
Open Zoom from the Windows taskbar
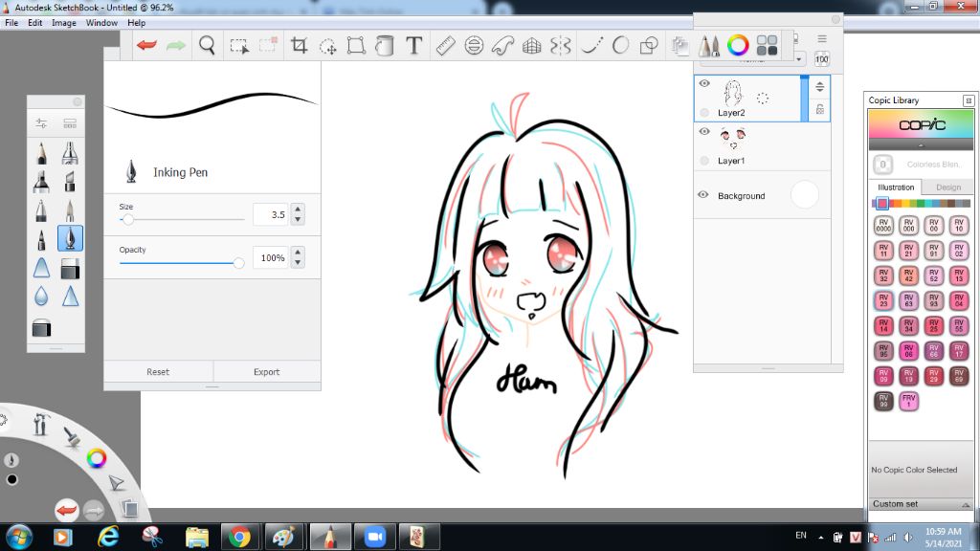[374, 537]
